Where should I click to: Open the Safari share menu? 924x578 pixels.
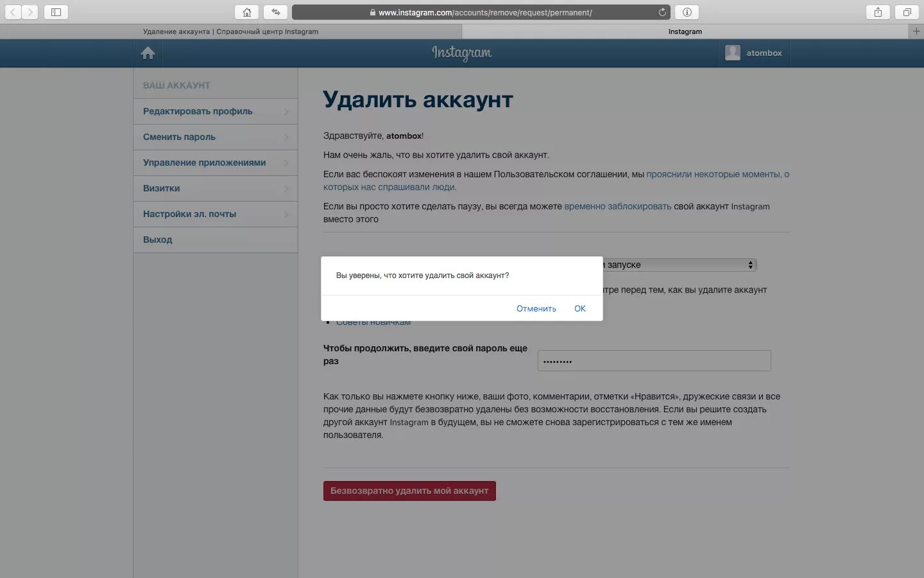[878, 12]
